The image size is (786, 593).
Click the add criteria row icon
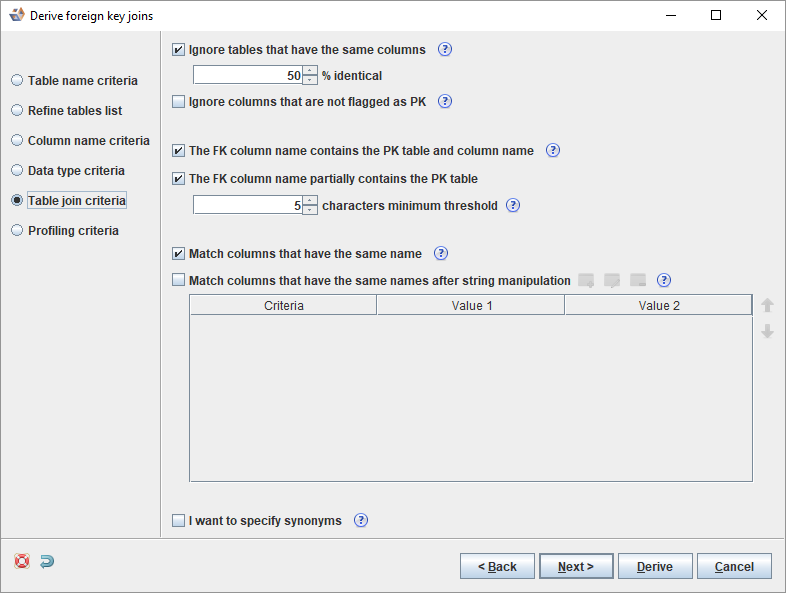click(x=586, y=281)
